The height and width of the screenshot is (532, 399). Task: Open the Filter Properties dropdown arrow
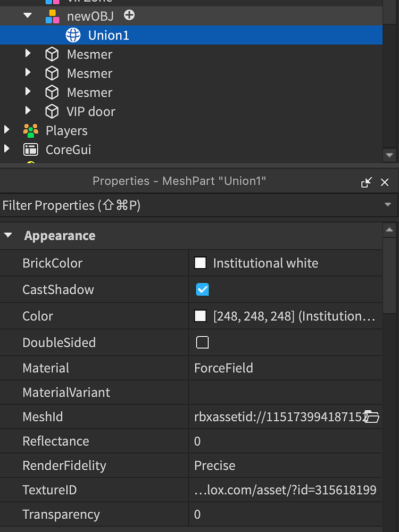[x=388, y=205]
